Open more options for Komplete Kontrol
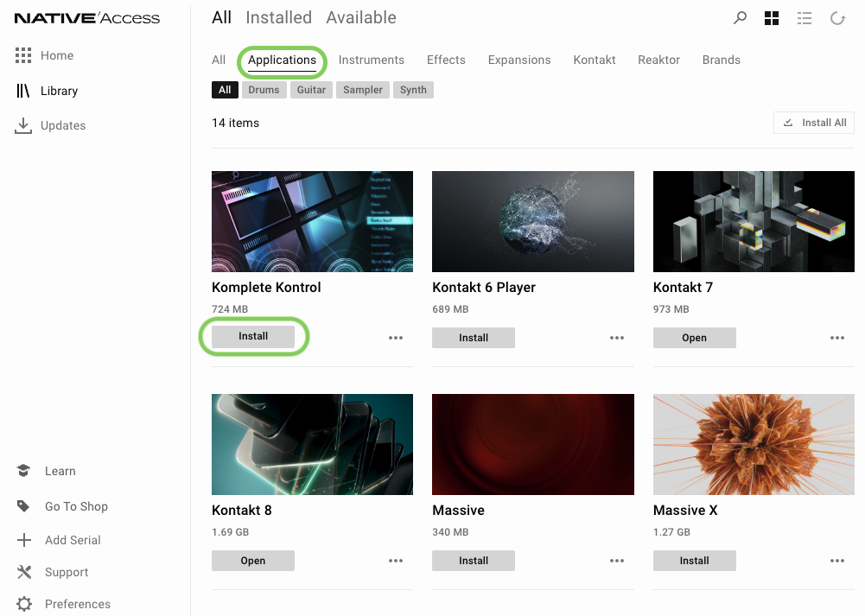This screenshot has height=616, width=865. 396,338
